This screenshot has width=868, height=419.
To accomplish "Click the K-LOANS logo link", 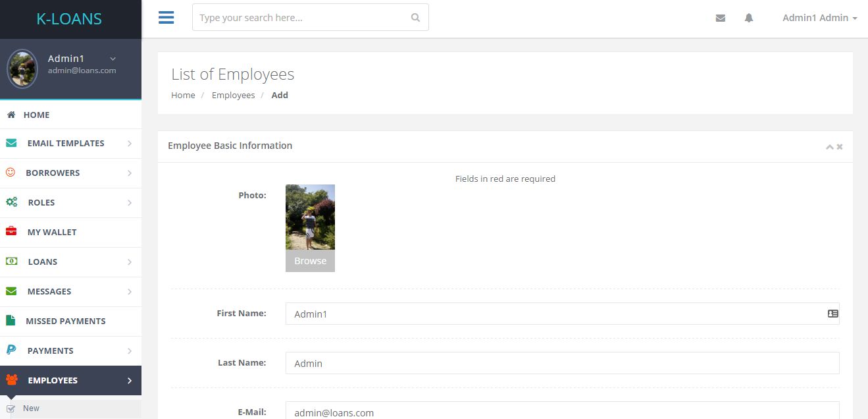I will coord(69,19).
